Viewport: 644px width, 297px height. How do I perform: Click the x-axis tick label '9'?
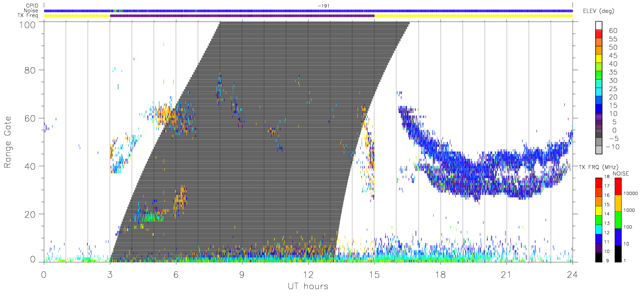pos(242,273)
